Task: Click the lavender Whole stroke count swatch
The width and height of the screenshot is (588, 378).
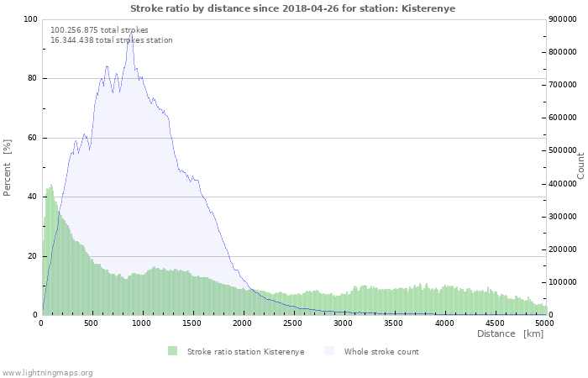Action: pos(329,351)
